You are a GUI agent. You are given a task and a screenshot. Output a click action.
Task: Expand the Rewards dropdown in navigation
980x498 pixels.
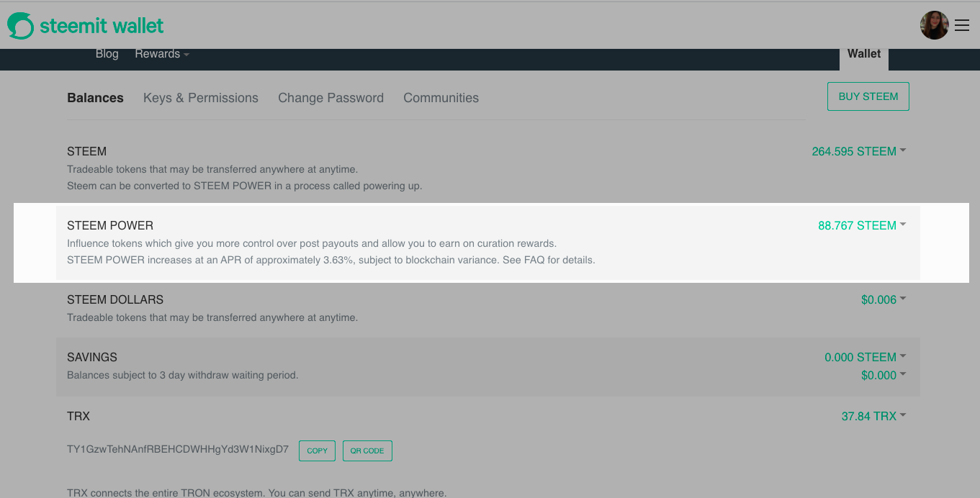pos(162,54)
